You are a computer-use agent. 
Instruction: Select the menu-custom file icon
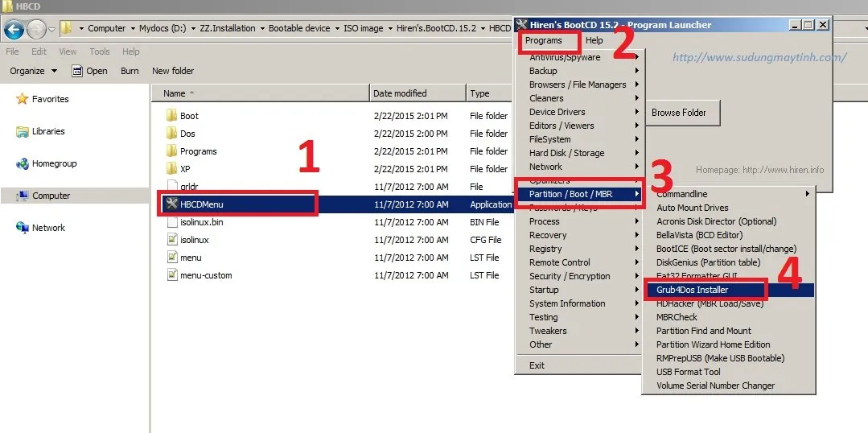point(171,275)
